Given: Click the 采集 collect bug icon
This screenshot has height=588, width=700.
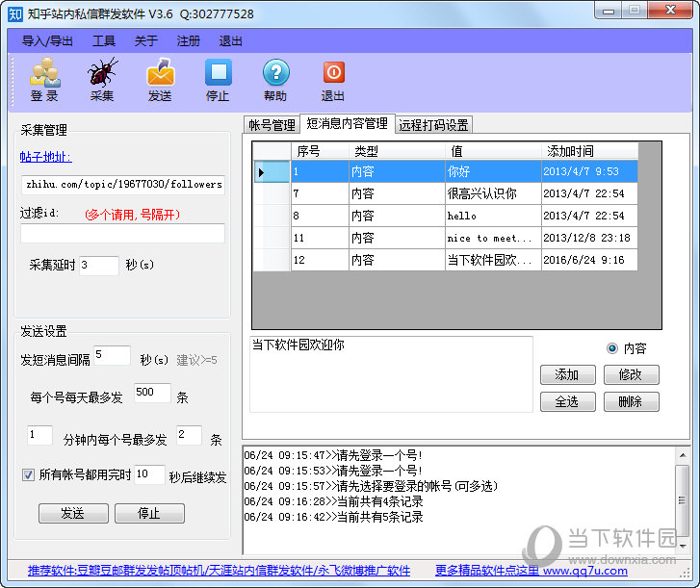Looking at the screenshot, I should coord(102,80).
